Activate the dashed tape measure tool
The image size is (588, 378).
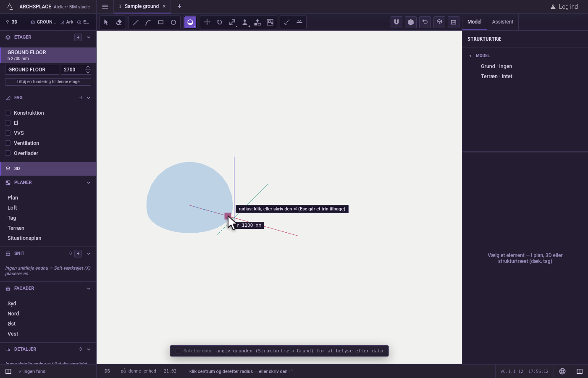tap(287, 22)
